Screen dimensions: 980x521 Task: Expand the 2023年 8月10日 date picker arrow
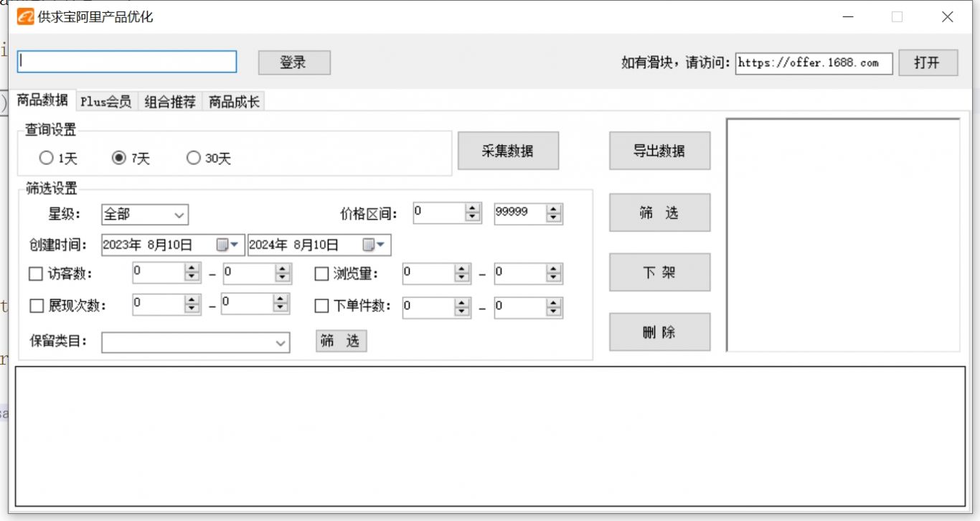(234, 245)
